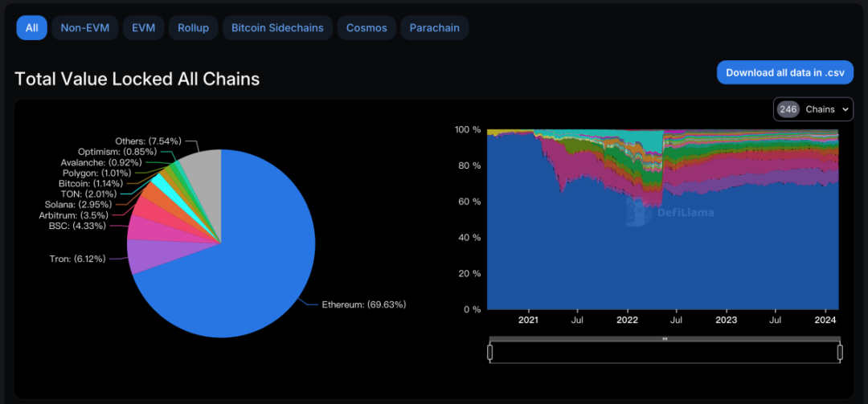Click the 2024 x-axis label
The height and width of the screenshot is (404, 868).
[x=825, y=320]
